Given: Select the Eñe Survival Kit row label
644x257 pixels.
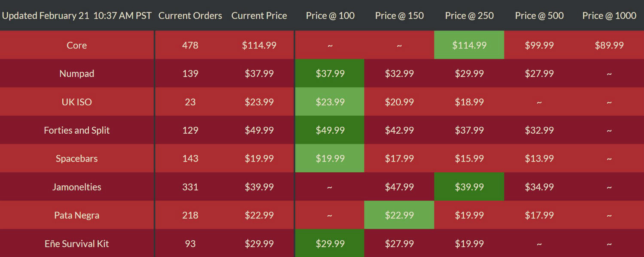Looking at the screenshot, I should click(77, 244).
